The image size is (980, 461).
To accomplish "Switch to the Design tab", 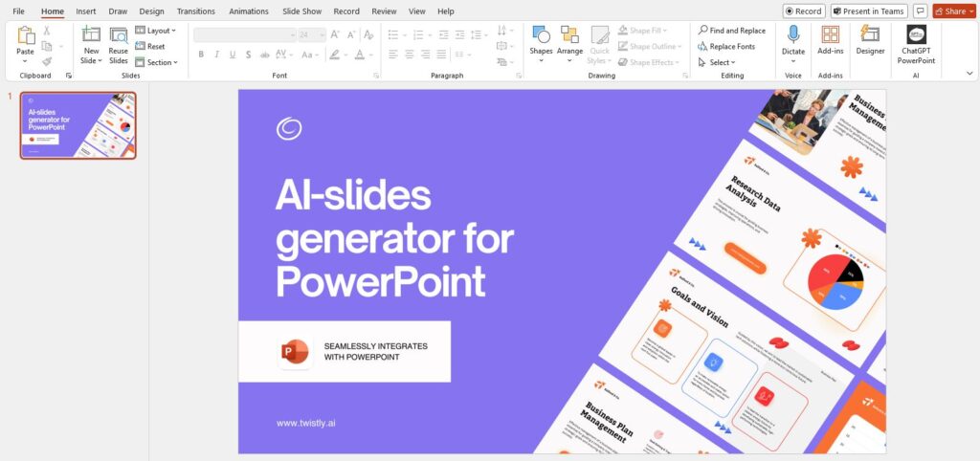I will pos(152,11).
